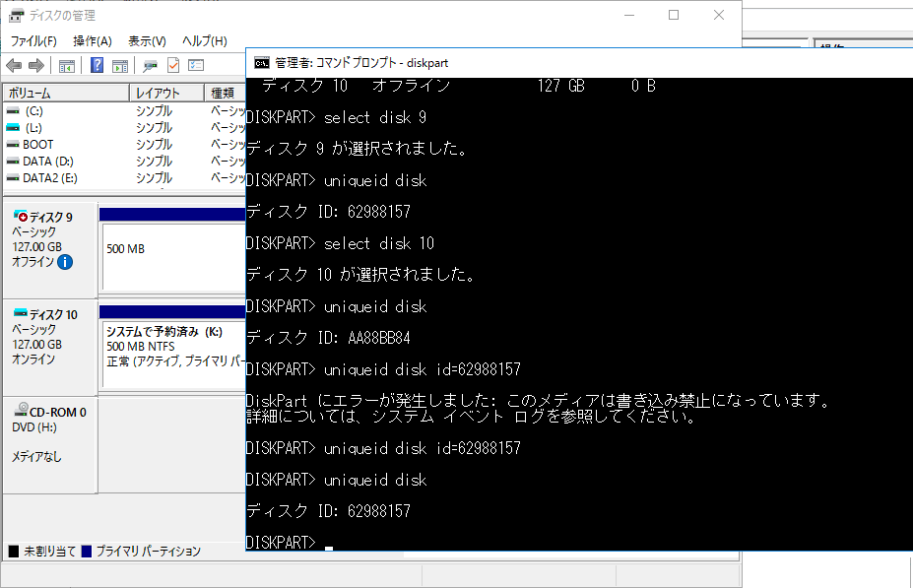Open the info icon beside Disk 9 offline status
The image size is (913, 588).
pos(64,262)
